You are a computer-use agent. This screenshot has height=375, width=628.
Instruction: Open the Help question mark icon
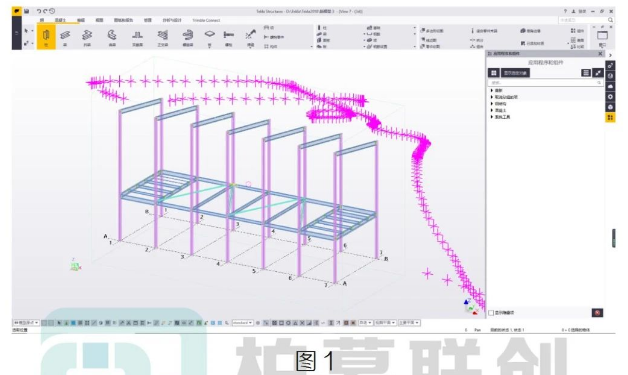565,11
